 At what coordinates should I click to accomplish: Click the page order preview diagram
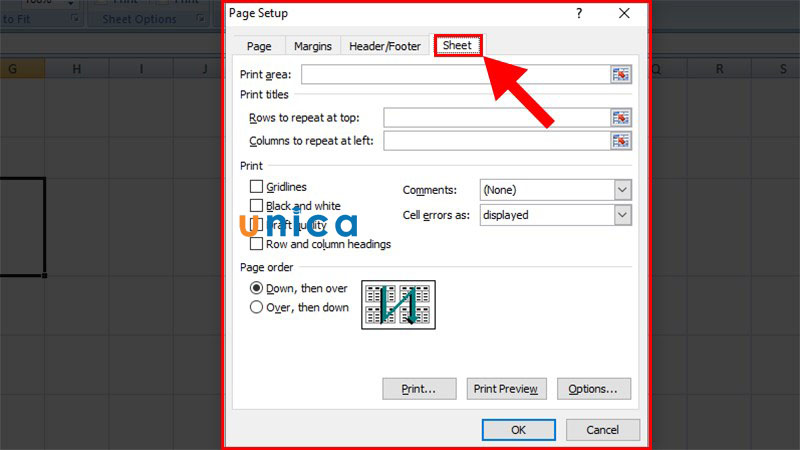pyautogui.click(x=398, y=305)
